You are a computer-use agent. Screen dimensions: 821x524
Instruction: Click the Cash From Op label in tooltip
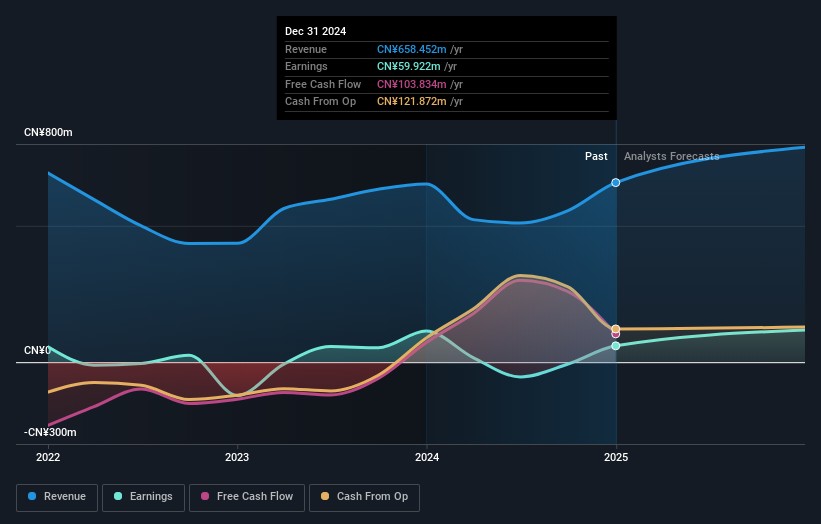tap(320, 102)
